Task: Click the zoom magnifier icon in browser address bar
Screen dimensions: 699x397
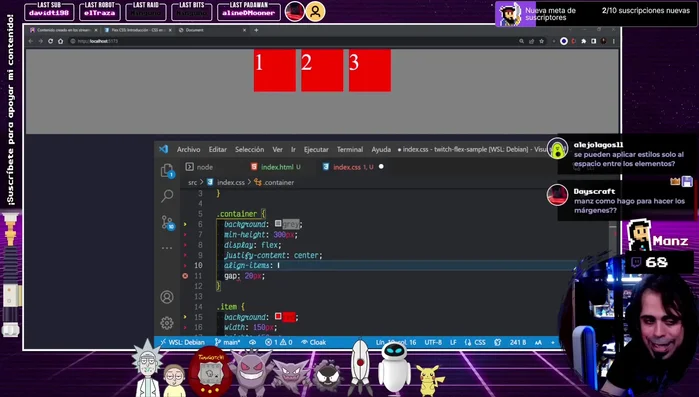Action: pos(521,41)
